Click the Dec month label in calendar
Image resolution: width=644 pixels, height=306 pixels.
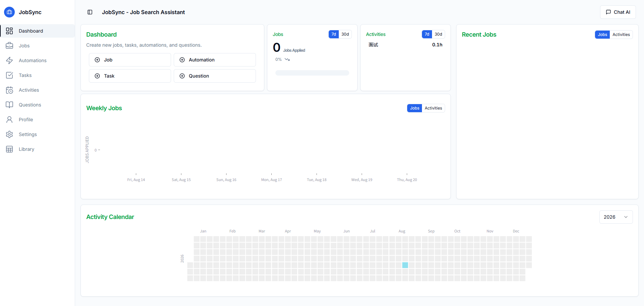(516, 231)
